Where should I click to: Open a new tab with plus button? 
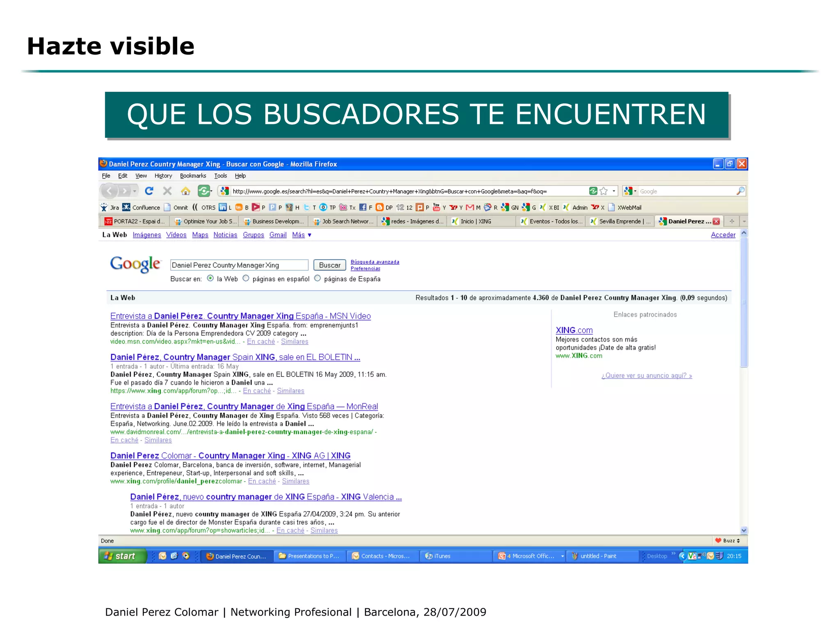[x=732, y=221]
